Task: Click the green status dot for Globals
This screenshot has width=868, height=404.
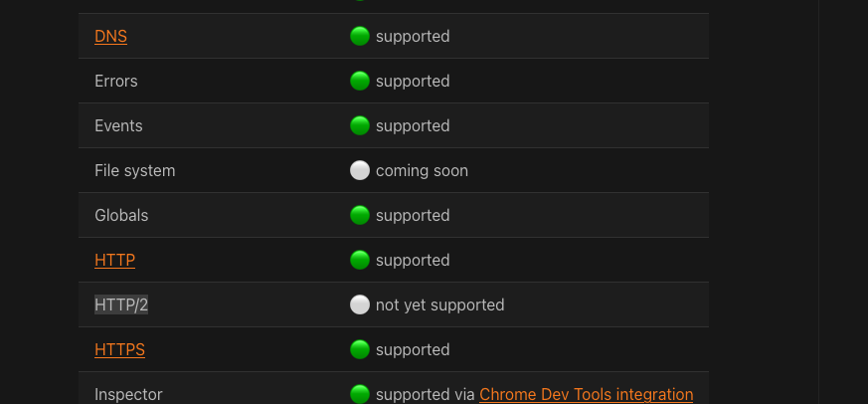Action: pos(360,216)
